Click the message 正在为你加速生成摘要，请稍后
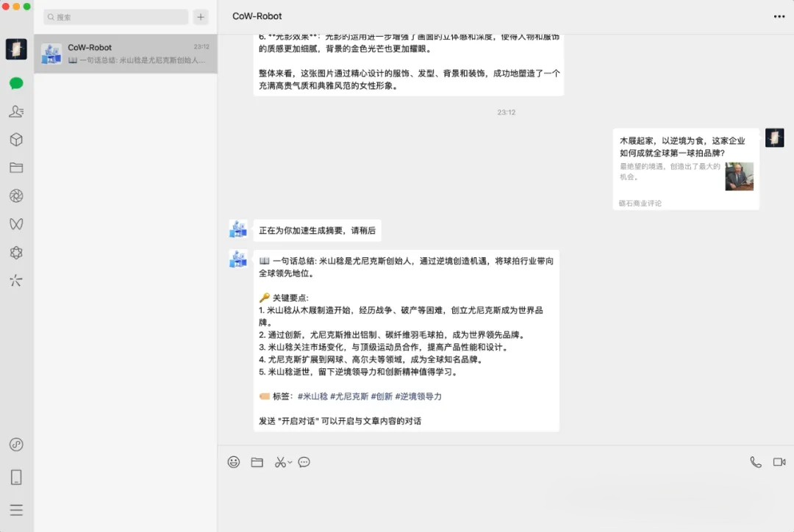This screenshot has height=532, width=794. point(318,230)
